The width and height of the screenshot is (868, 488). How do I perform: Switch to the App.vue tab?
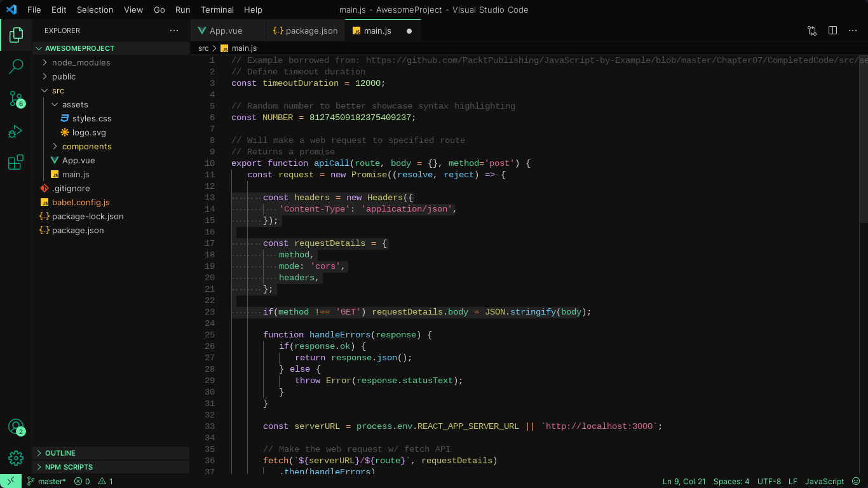pos(227,30)
